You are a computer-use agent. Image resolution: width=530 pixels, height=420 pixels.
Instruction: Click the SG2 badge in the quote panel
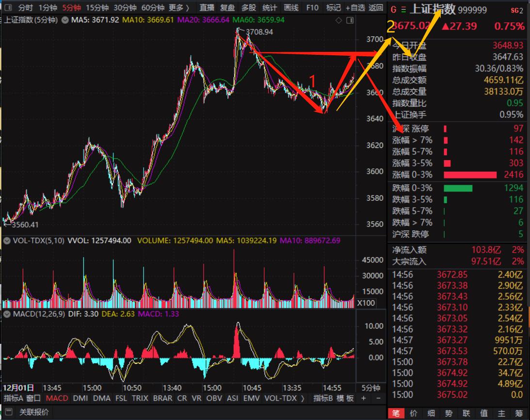click(x=517, y=11)
